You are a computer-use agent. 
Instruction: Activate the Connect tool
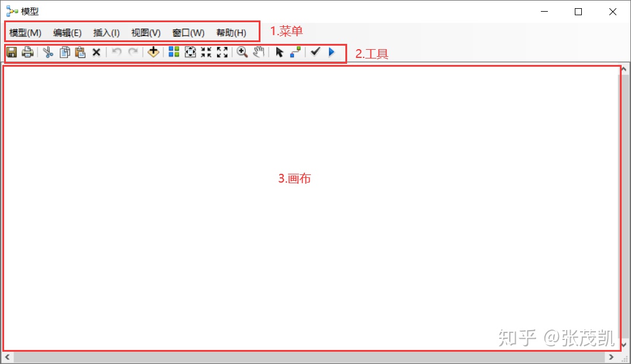pos(296,52)
